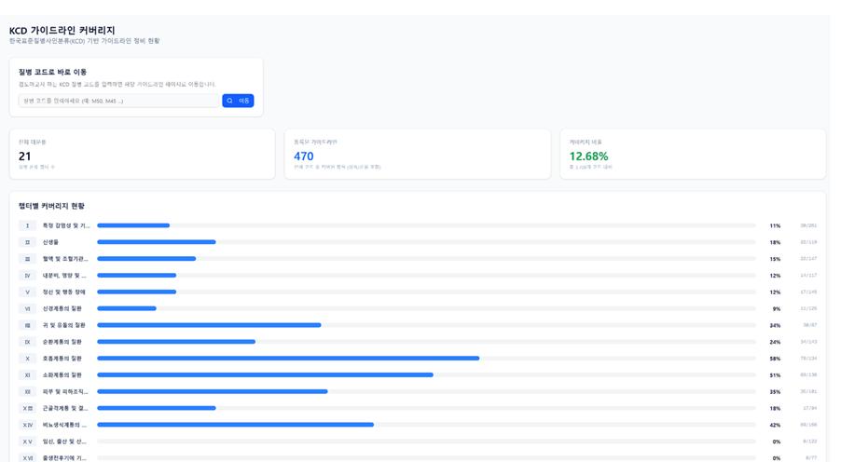Click the 혈액 및 조혈기관 chapter label
Image resolution: width=868 pixels, height=462 pixels.
tap(65, 259)
